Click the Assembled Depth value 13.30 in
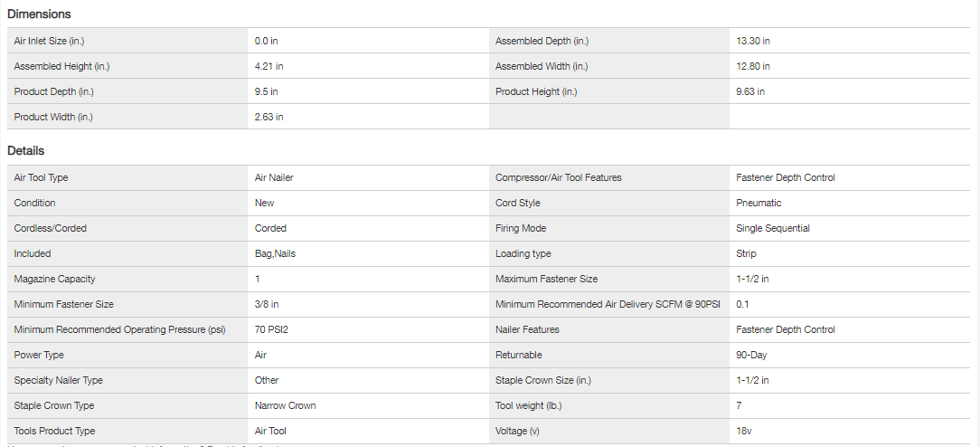This screenshot has height=447, width=980. 753,41
